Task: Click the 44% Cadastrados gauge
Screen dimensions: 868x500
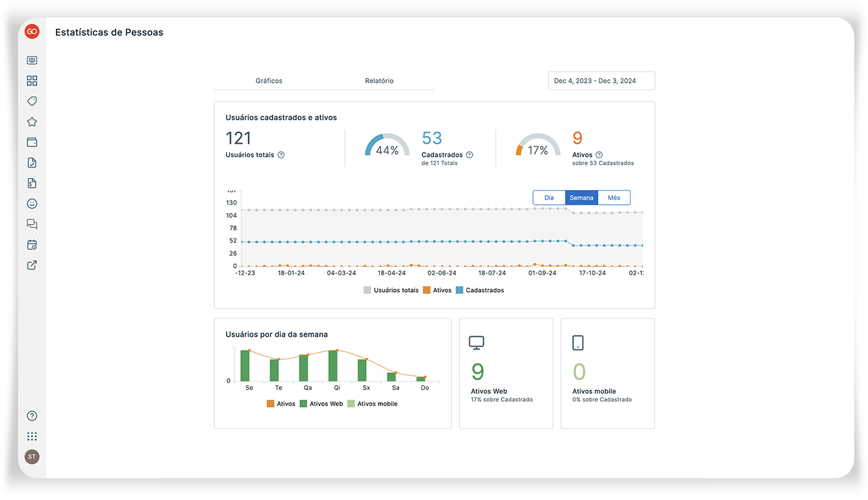Action: click(387, 144)
